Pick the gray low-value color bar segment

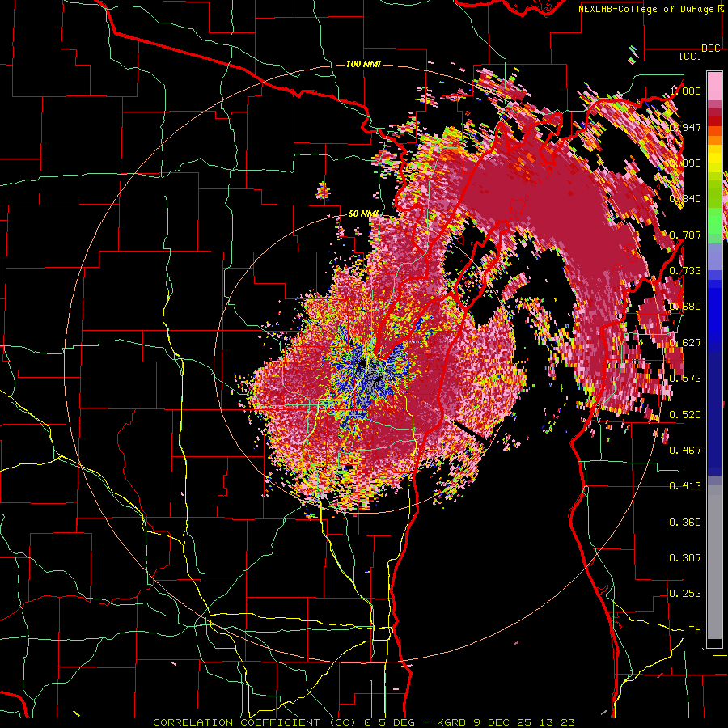tap(714, 562)
